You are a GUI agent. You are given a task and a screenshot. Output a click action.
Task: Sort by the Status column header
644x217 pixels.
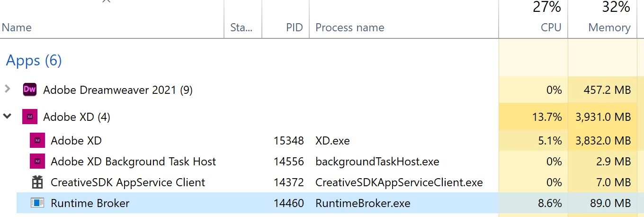click(241, 27)
